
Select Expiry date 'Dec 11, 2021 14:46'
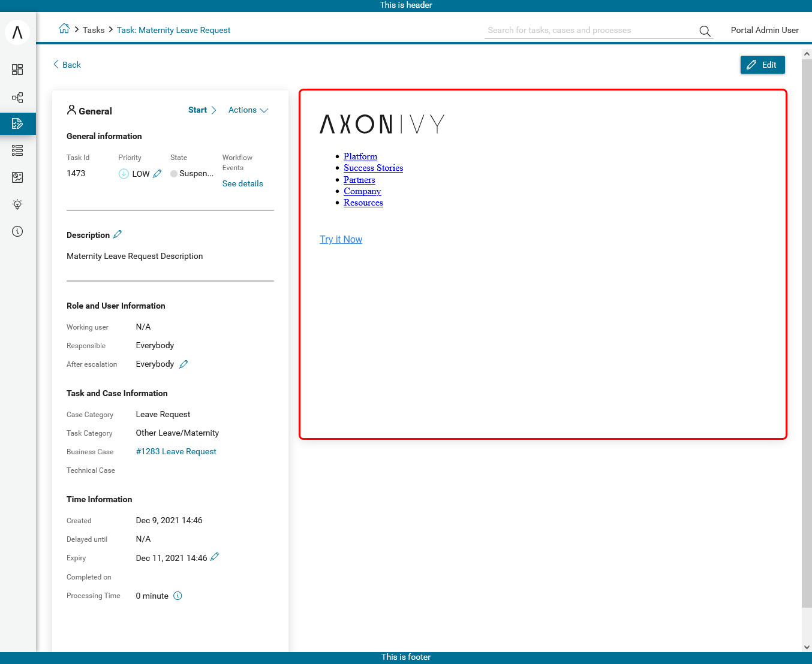[172, 558]
